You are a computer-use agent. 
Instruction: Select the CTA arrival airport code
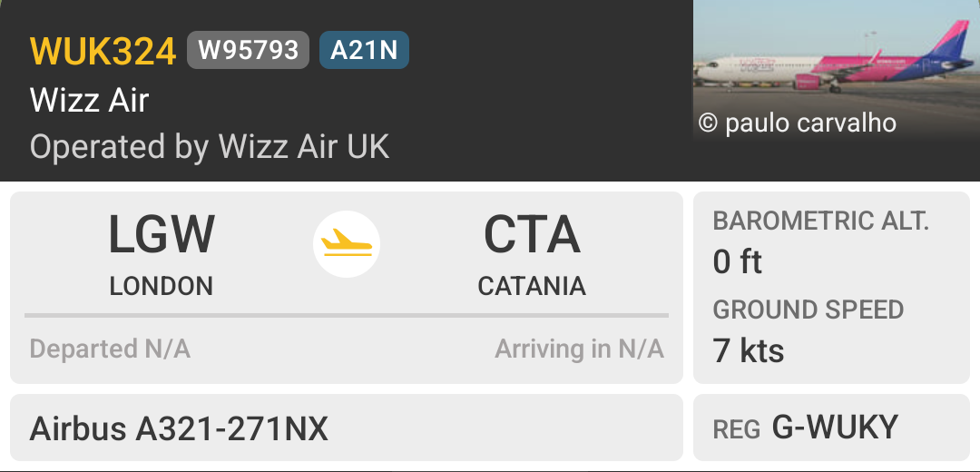[x=532, y=235]
